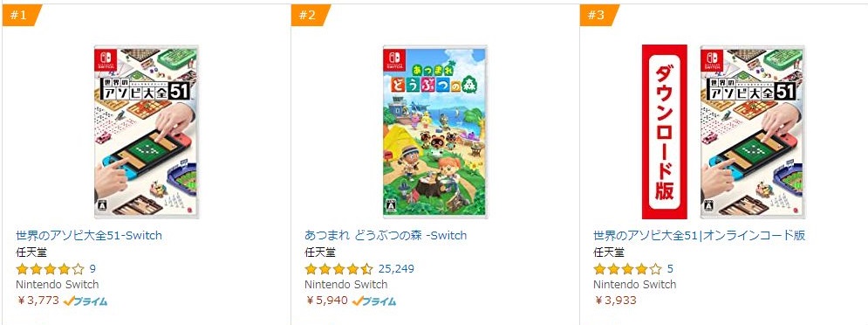Click star rating of Animal Crossing
This screenshot has height=325, width=868.
tap(339, 270)
